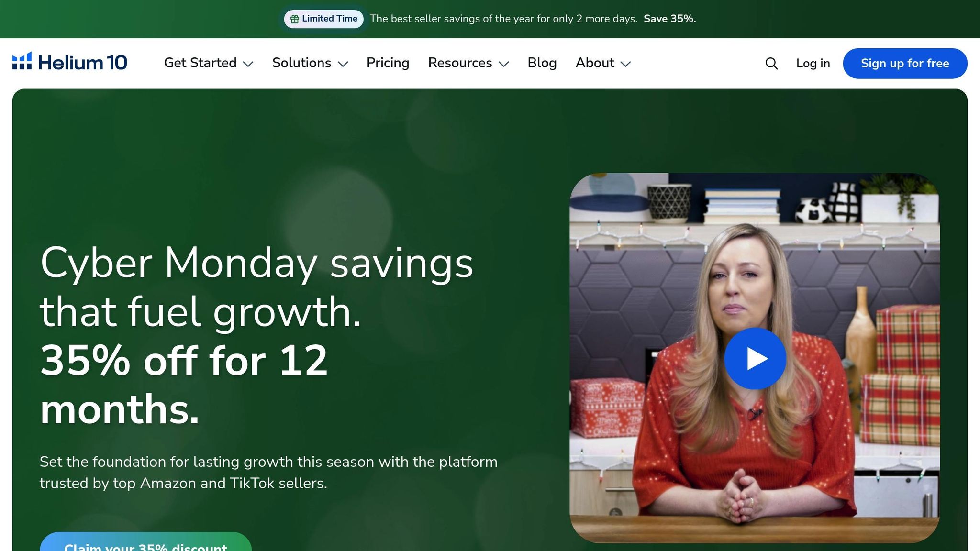
Task: Click the Log in link
Action: coord(813,64)
